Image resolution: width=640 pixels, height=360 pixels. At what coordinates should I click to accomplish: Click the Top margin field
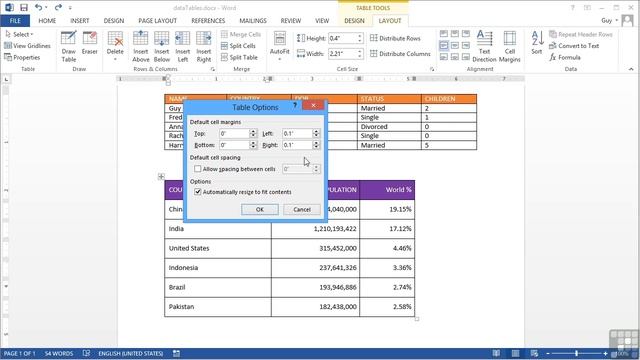pyautogui.click(x=234, y=133)
